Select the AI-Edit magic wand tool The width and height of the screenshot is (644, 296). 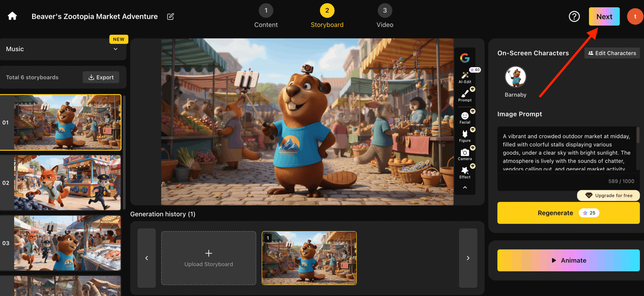465,77
